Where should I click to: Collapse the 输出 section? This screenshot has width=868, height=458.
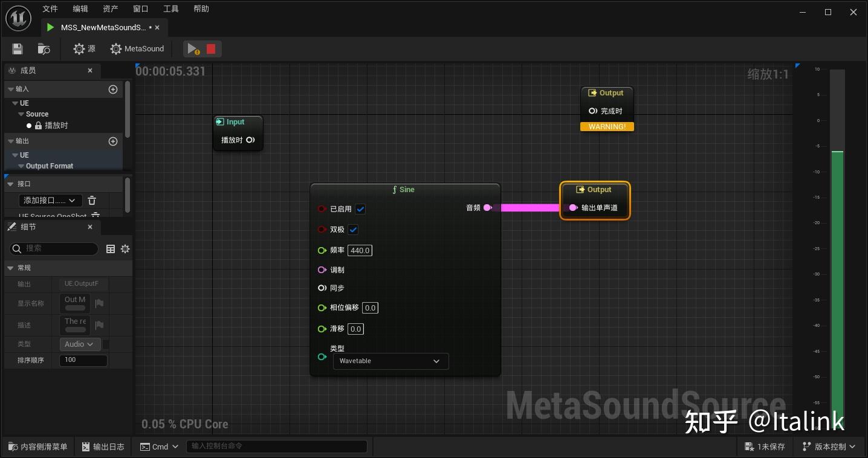click(x=10, y=141)
